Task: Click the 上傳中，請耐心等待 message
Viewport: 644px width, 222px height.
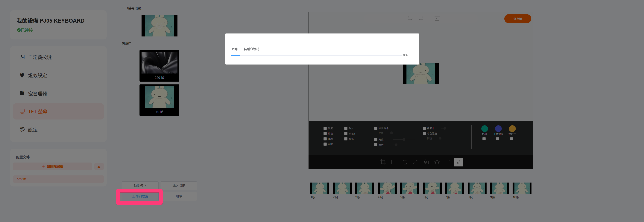Action: coord(246,49)
